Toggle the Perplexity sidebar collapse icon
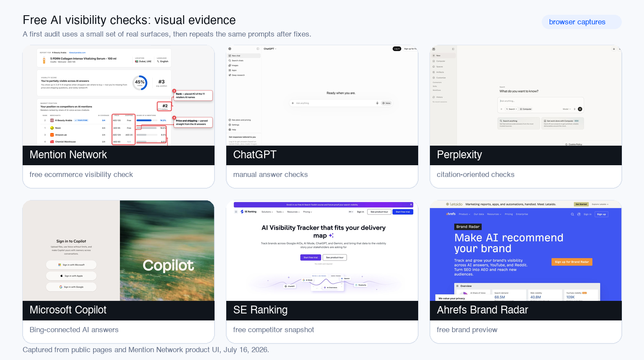The width and height of the screenshot is (644, 360). pyautogui.click(x=453, y=49)
